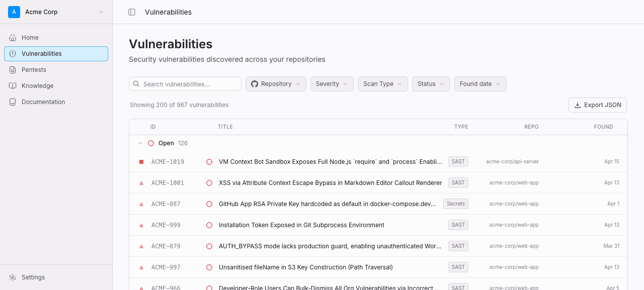Image resolution: width=644 pixels, height=290 pixels.
Task: Collapse the Open vulnerabilities group chevron
Action: pyautogui.click(x=140, y=143)
